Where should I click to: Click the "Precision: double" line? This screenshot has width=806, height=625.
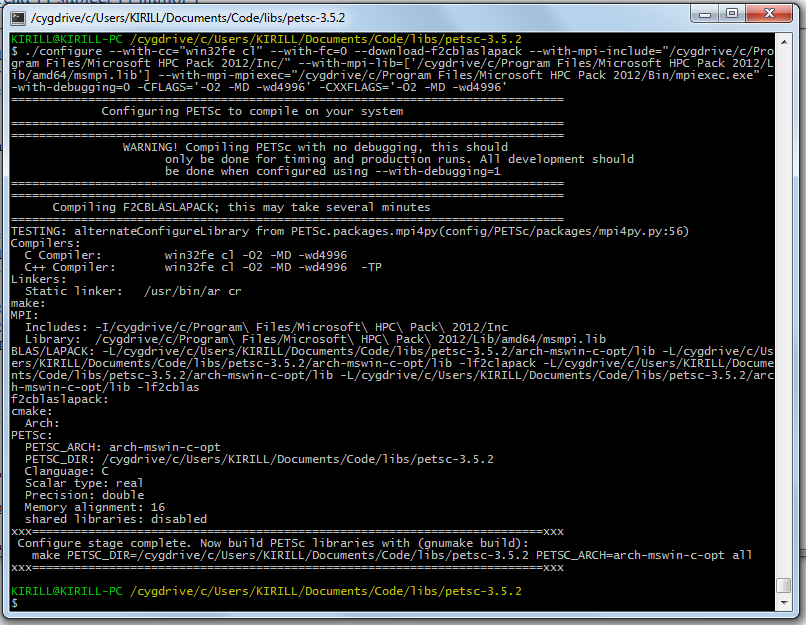(84, 495)
